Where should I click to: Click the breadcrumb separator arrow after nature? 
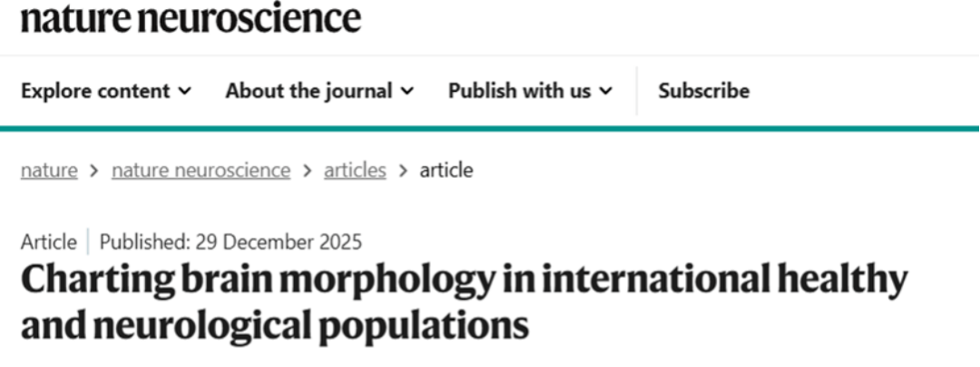94,170
